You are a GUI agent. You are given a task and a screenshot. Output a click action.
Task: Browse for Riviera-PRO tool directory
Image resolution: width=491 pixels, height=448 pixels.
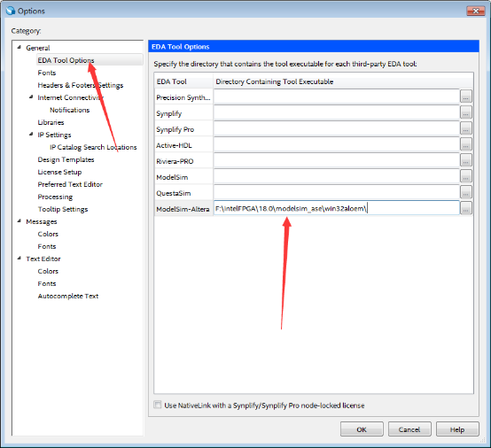click(465, 160)
